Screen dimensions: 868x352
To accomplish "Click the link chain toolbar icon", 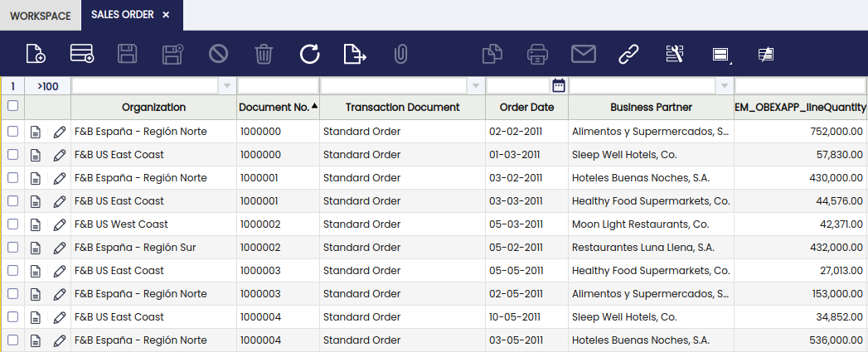I will coord(628,54).
